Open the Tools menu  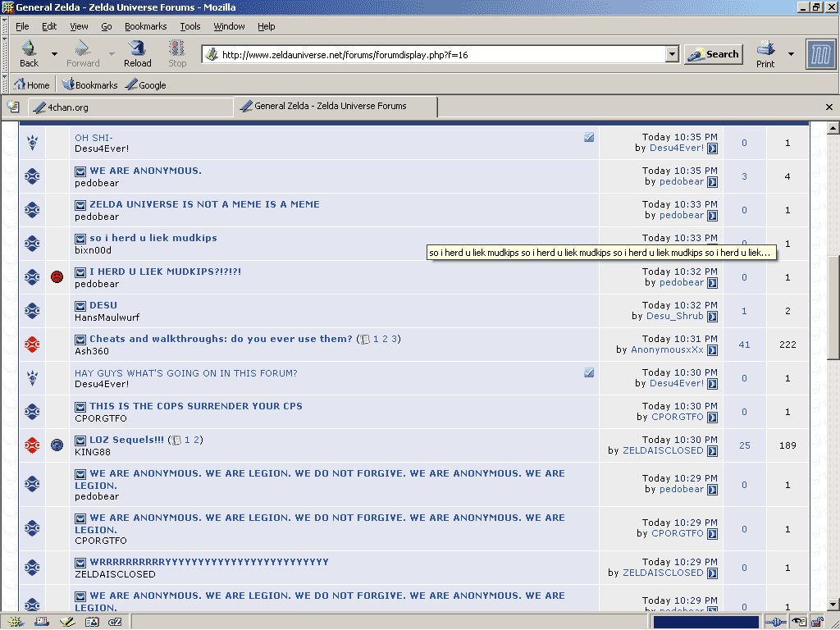[x=190, y=26]
